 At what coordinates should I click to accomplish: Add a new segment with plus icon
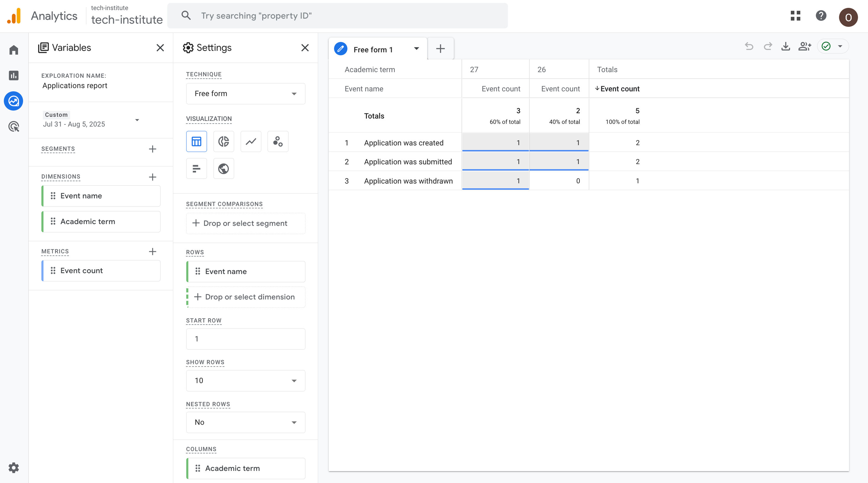(x=153, y=149)
